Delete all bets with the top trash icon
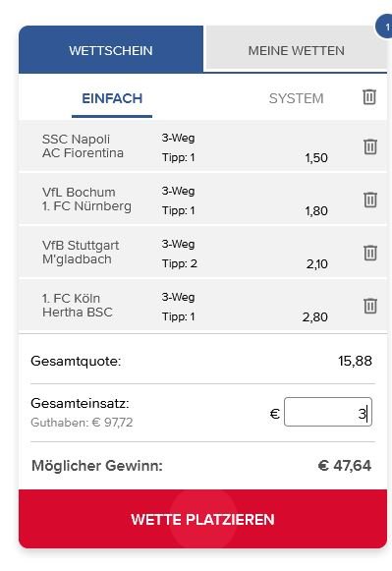 click(x=369, y=97)
